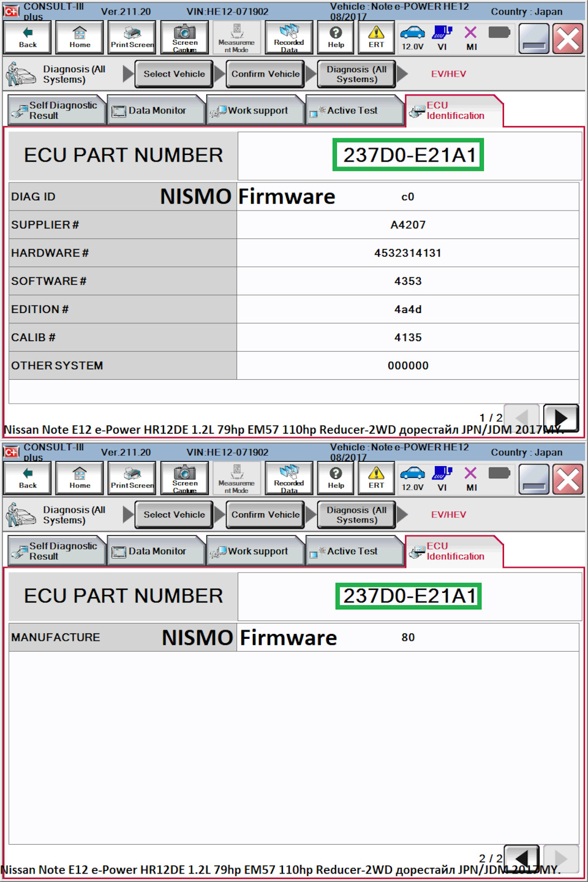
Task: Switch to Data Monitor tab in lower screen
Action: pos(156,551)
